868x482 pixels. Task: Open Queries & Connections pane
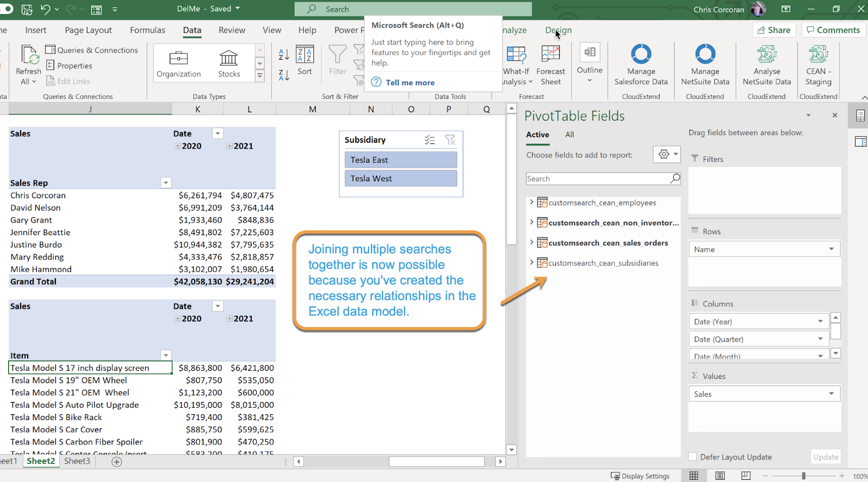click(x=92, y=50)
